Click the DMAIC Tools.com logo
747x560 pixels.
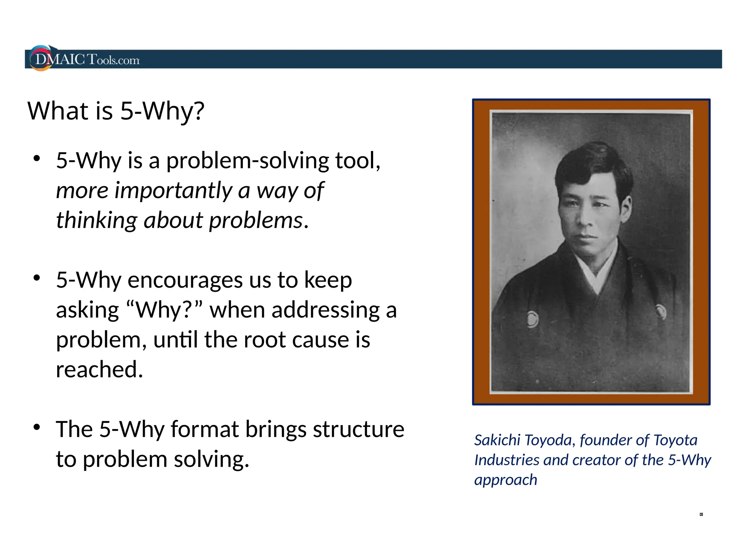[84, 58]
